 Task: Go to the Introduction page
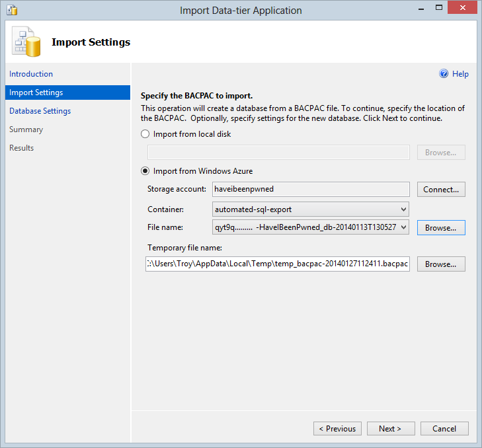pos(31,74)
